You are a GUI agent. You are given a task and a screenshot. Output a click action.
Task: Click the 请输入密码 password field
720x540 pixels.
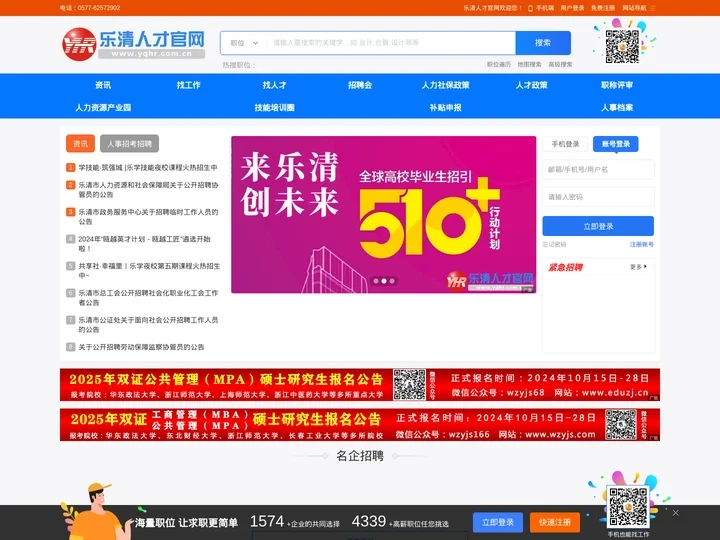coord(598,197)
